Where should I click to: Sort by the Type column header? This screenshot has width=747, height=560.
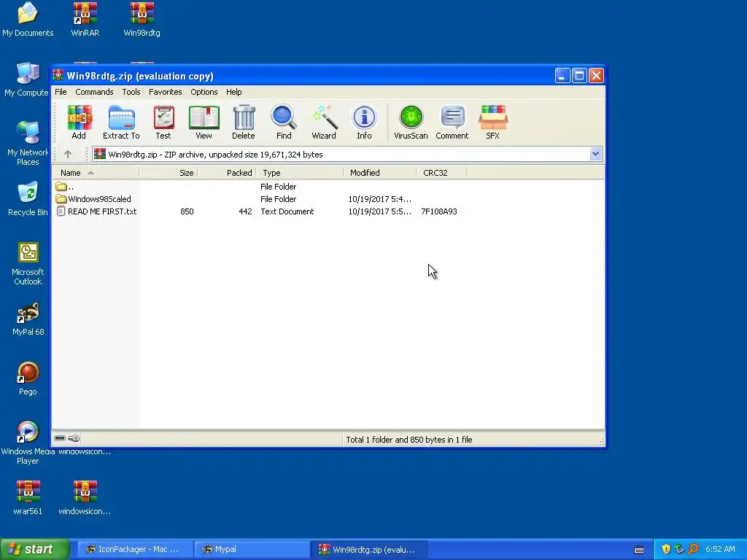(300, 173)
